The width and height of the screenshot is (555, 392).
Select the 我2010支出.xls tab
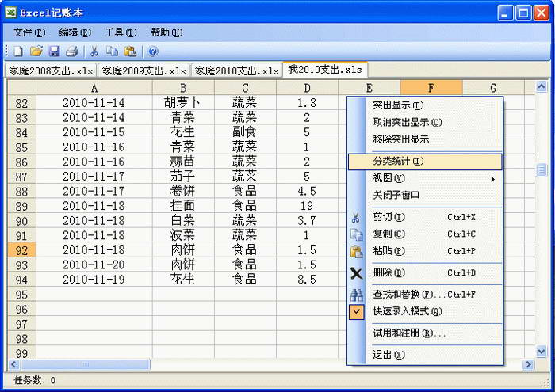pos(325,69)
